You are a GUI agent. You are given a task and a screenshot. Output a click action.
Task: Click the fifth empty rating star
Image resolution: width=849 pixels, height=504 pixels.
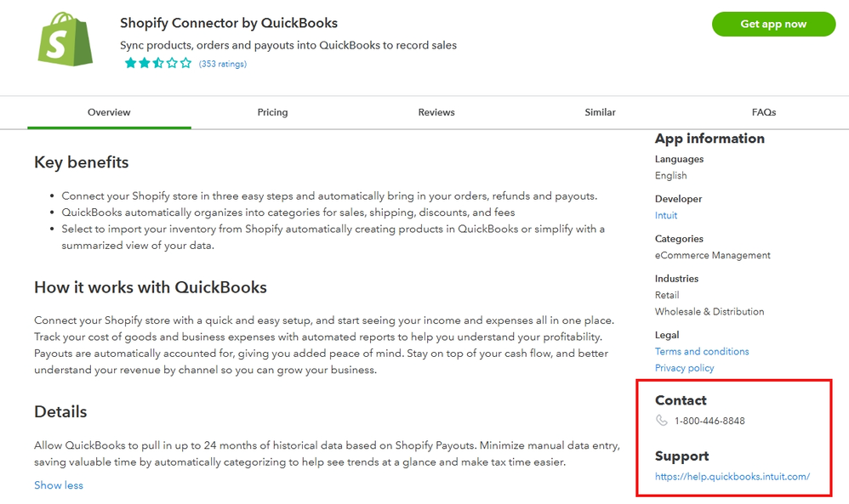[x=186, y=64]
